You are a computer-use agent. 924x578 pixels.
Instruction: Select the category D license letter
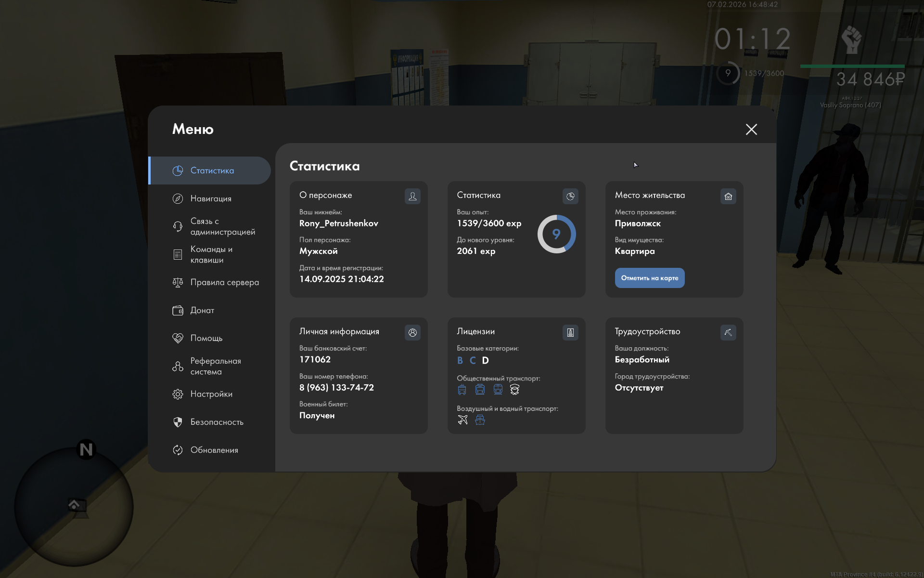[x=485, y=360]
